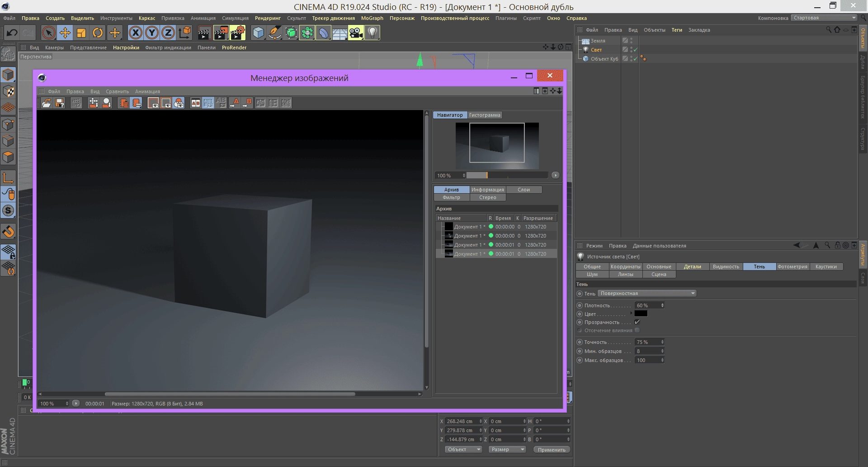Open Тень type dropdown Поверхностная
868x467 pixels.
click(647, 293)
